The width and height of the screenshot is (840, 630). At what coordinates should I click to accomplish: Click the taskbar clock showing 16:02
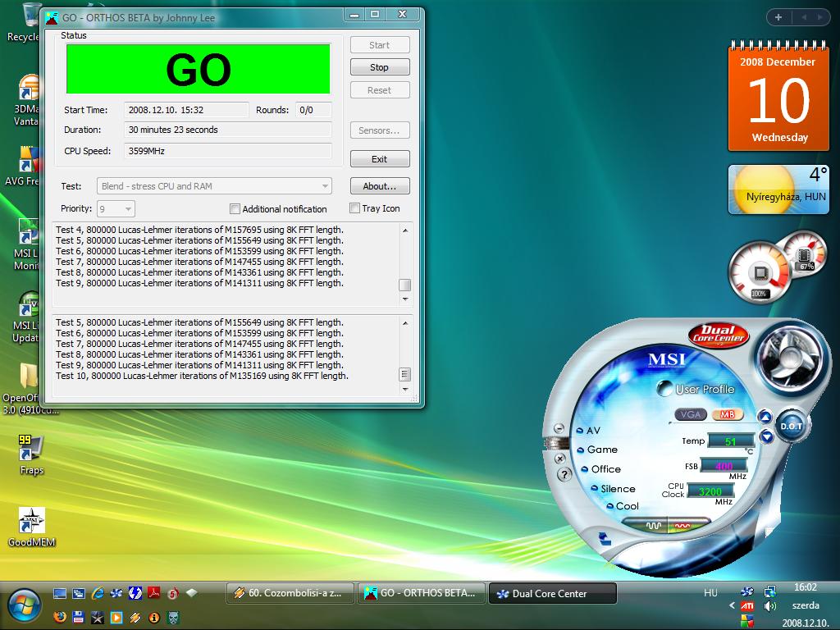pyautogui.click(x=806, y=587)
